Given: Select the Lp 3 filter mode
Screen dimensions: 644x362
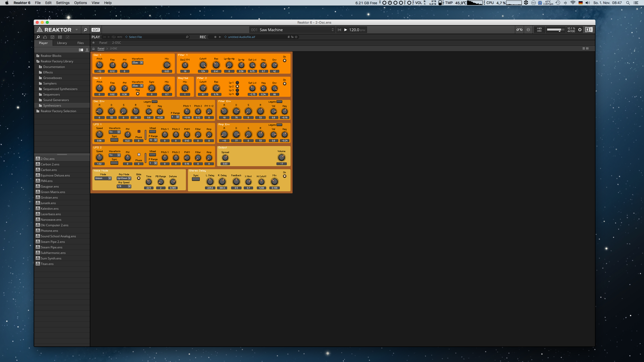Looking at the screenshot, I should tap(237, 90).
